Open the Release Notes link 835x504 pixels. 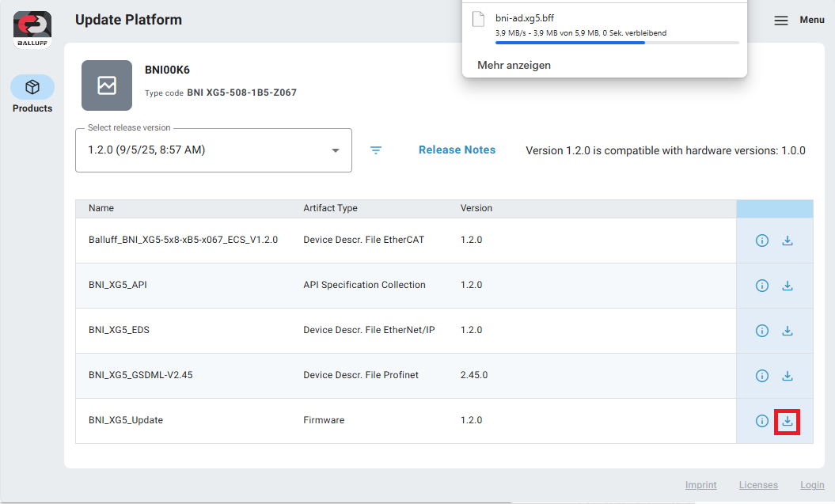(x=457, y=150)
